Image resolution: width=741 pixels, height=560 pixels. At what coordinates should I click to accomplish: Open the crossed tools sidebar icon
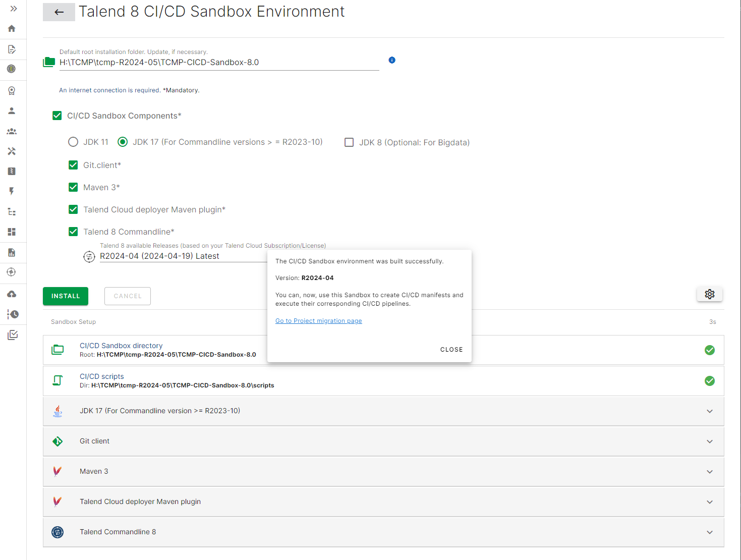[12, 151]
